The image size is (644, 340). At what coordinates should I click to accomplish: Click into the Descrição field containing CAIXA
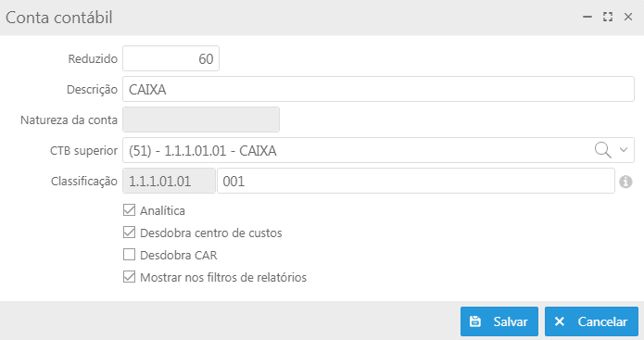tap(378, 89)
